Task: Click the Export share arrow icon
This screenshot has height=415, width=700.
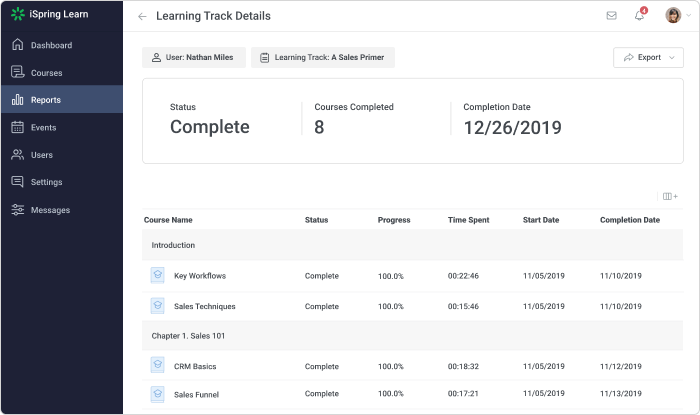Action: click(629, 58)
